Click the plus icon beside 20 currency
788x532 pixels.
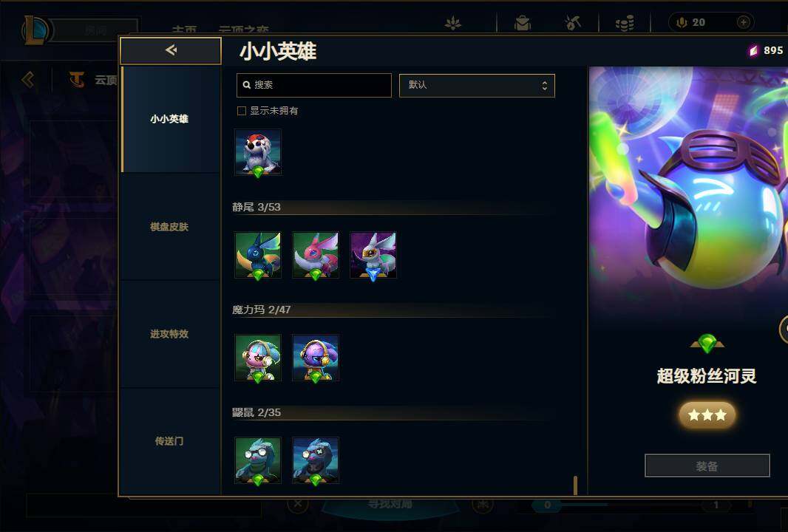(x=743, y=22)
